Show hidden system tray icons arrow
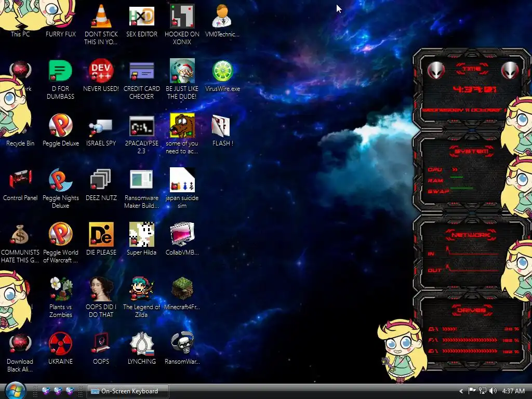Screen dimensions: 532x399 pos(461,391)
